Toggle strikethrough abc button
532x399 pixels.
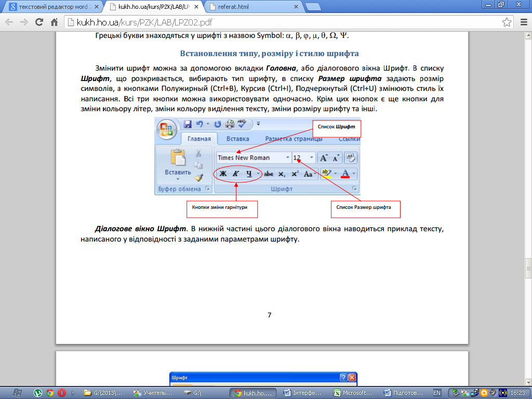click(269, 174)
